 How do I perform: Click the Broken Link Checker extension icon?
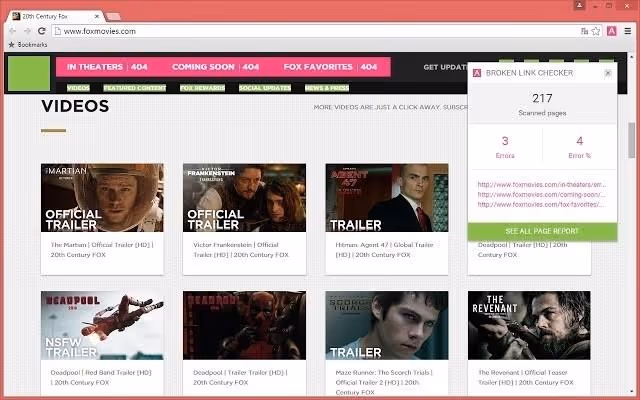tap(611, 31)
